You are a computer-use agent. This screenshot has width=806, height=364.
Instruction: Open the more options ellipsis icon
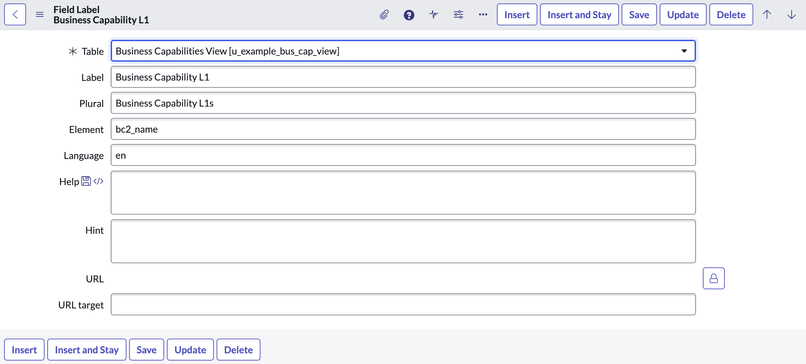point(483,14)
